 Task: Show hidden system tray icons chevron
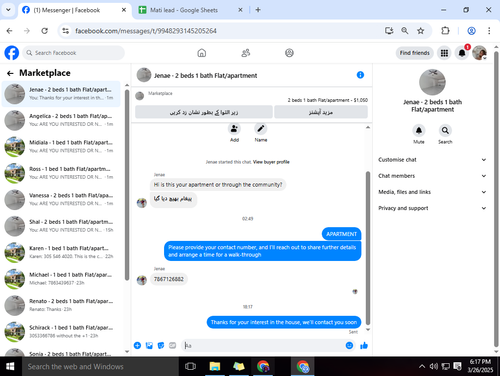coord(422,366)
